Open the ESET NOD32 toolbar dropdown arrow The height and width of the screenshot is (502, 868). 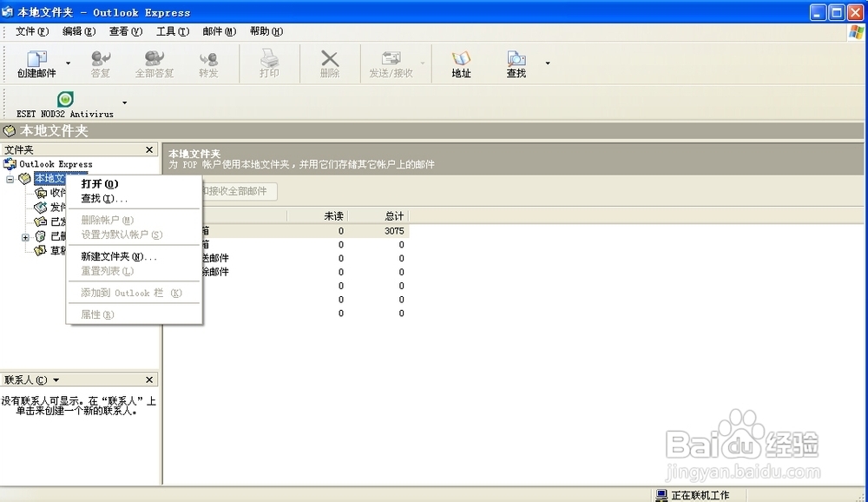(x=122, y=102)
